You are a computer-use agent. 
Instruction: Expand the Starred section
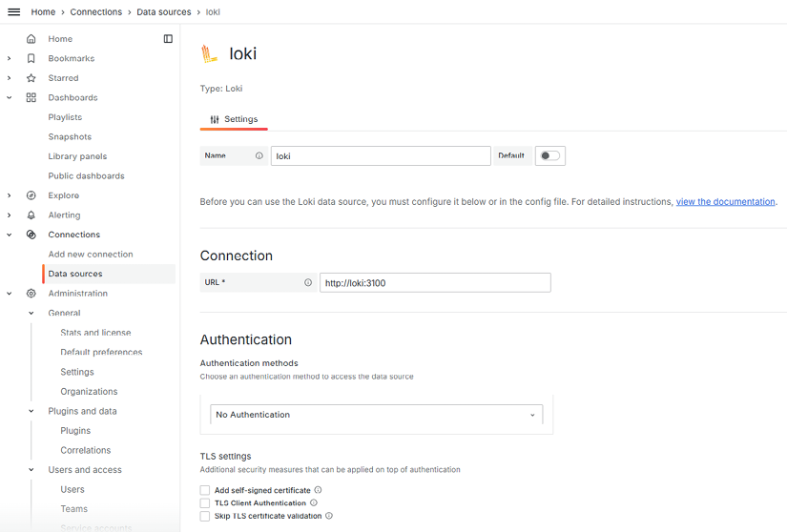click(9, 78)
